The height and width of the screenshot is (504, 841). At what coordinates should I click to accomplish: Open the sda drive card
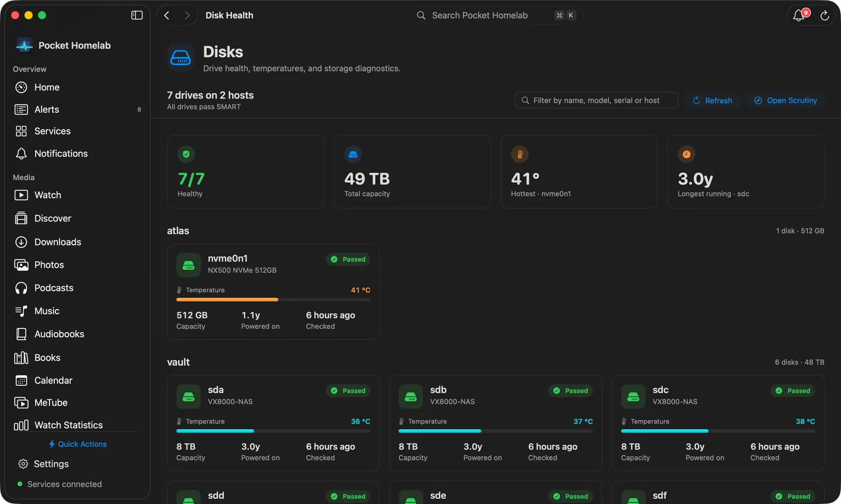pyautogui.click(x=273, y=423)
